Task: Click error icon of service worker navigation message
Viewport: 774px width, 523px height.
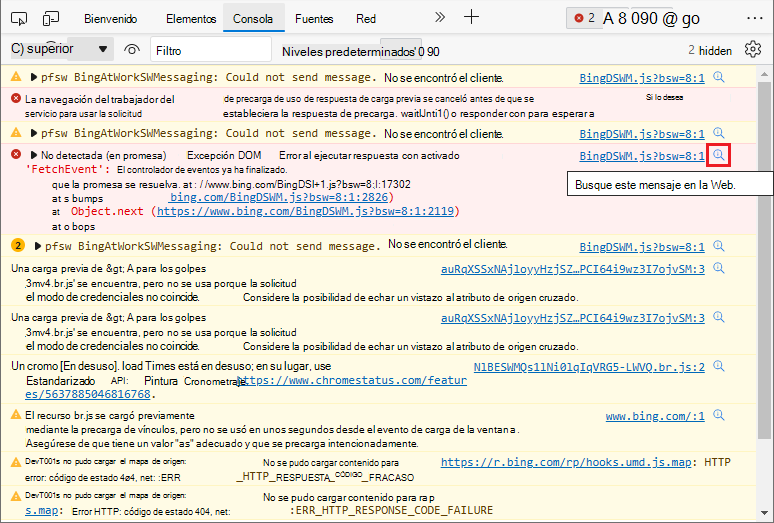Action: (x=16, y=99)
